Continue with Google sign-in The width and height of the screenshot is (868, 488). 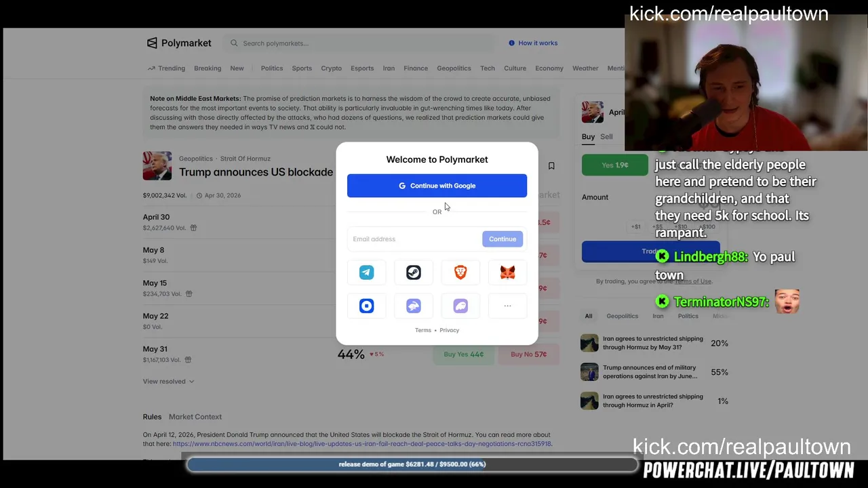tap(437, 186)
